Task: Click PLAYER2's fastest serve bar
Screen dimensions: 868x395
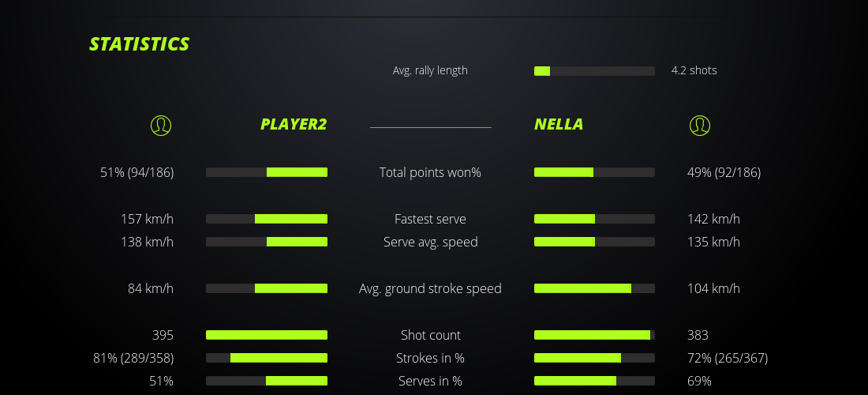Action: [x=267, y=219]
